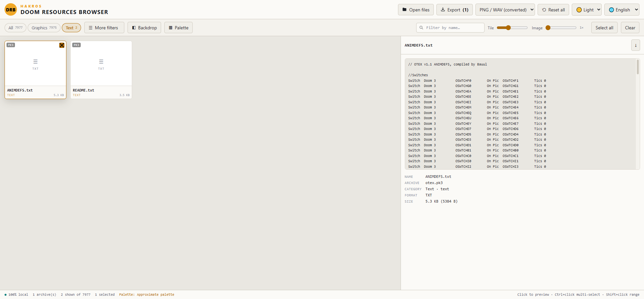Focus the Filter by name field
The width and height of the screenshot is (644, 299).
point(450,28)
